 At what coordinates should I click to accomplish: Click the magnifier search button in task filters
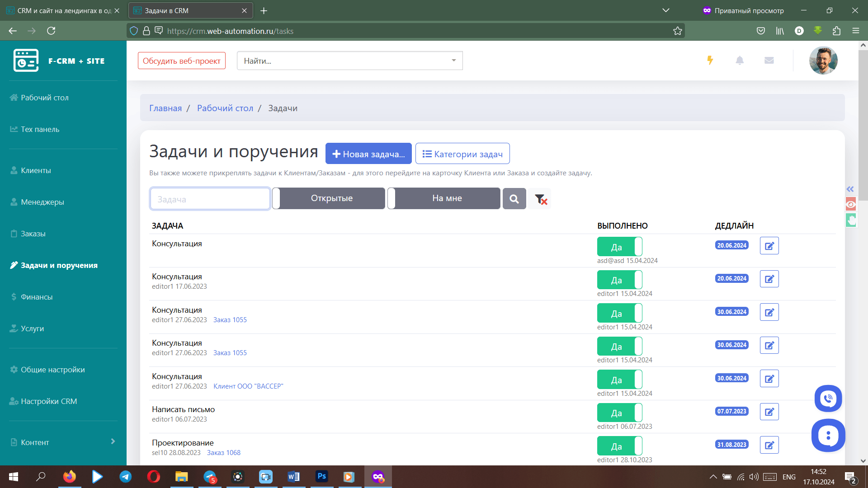coord(514,199)
